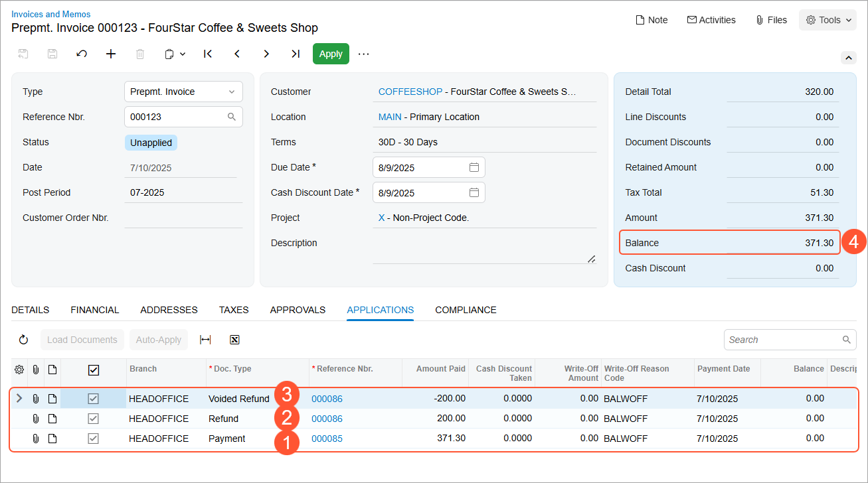Click the fit-to-screen columns icon
The width and height of the screenshot is (868, 483).
(205, 340)
